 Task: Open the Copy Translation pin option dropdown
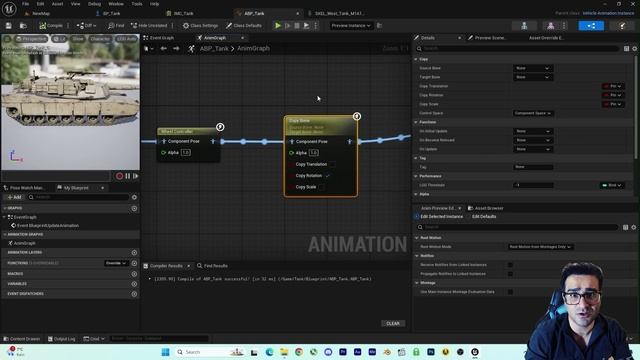coord(613,86)
